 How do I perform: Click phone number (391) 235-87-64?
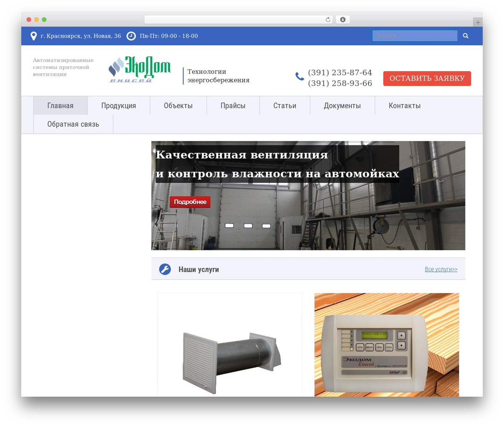340,72
